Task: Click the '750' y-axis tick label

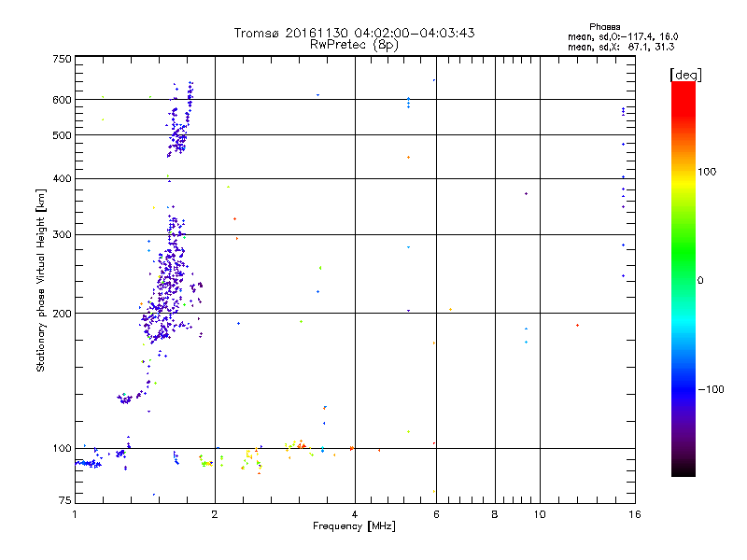Action: (x=62, y=59)
